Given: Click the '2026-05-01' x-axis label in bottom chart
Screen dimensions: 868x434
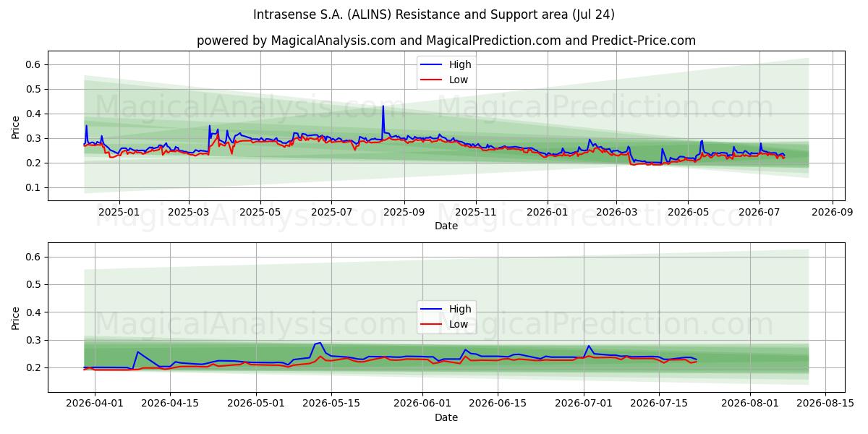Looking at the screenshot, I should 257,404.
